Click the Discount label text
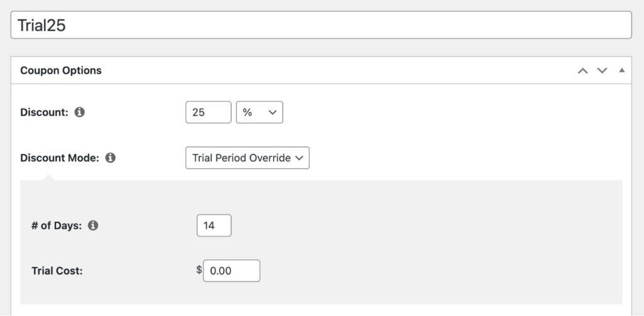The image size is (644, 316). click(x=44, y=113)
